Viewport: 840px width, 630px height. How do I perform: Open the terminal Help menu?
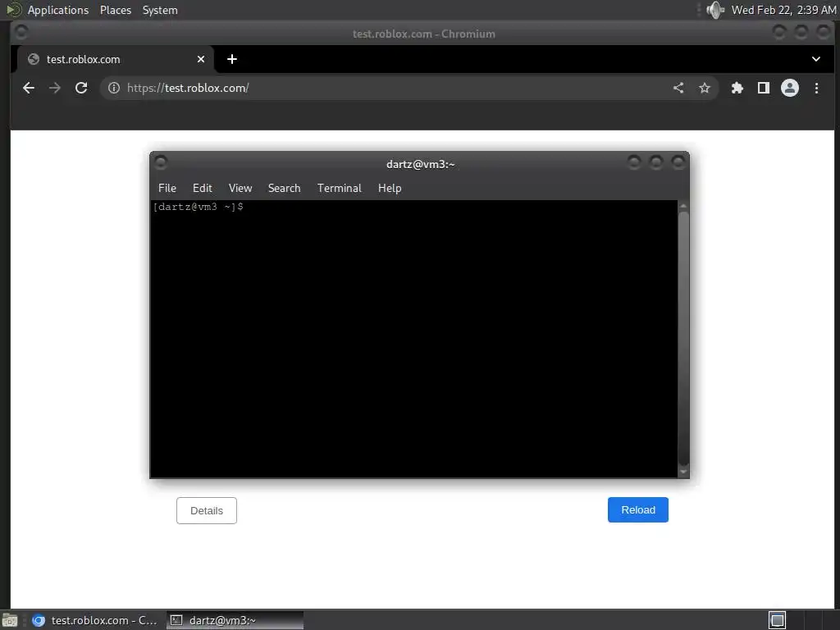click(390, 188)
